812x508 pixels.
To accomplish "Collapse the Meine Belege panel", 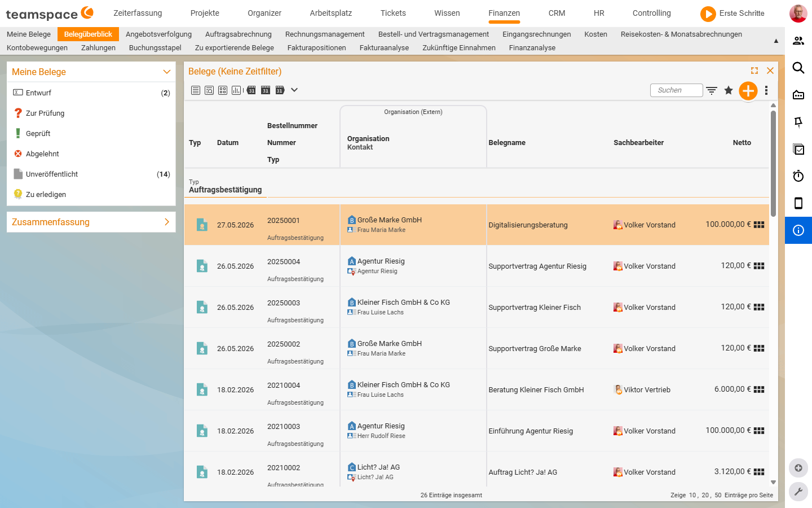I will point(167,72).
